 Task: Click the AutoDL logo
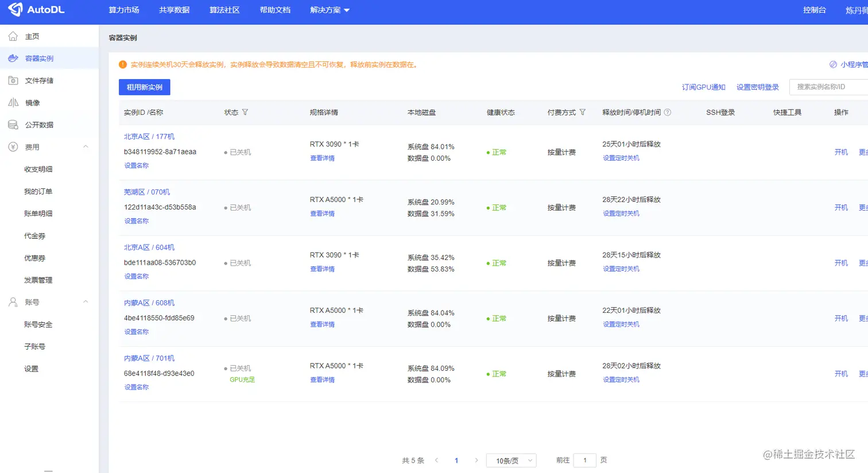36,9
